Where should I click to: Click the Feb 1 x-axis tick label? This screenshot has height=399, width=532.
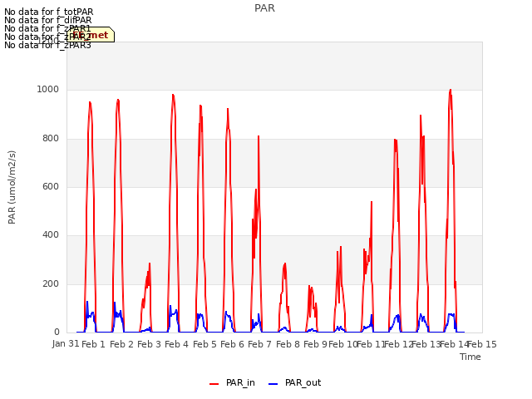[94, 344]
